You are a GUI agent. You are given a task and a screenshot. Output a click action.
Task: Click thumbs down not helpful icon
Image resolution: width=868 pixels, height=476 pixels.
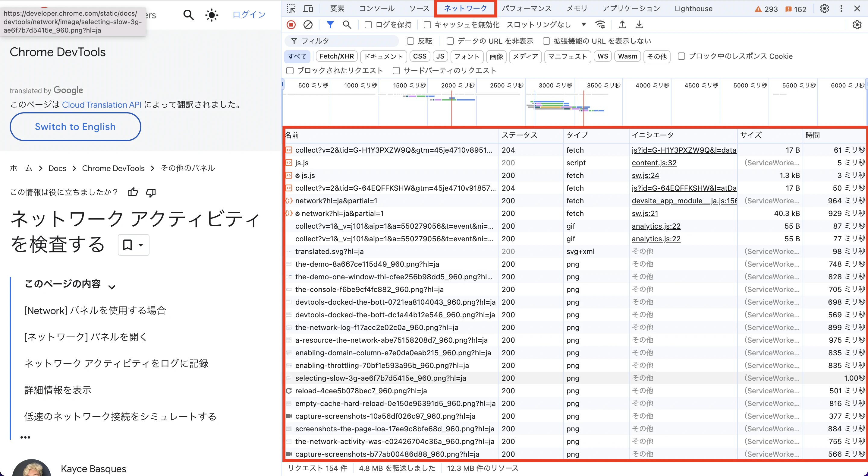151,192
